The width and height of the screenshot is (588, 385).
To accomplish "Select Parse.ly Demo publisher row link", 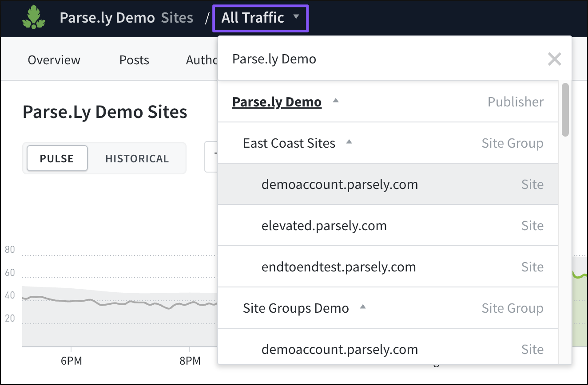I will (277, 102).
